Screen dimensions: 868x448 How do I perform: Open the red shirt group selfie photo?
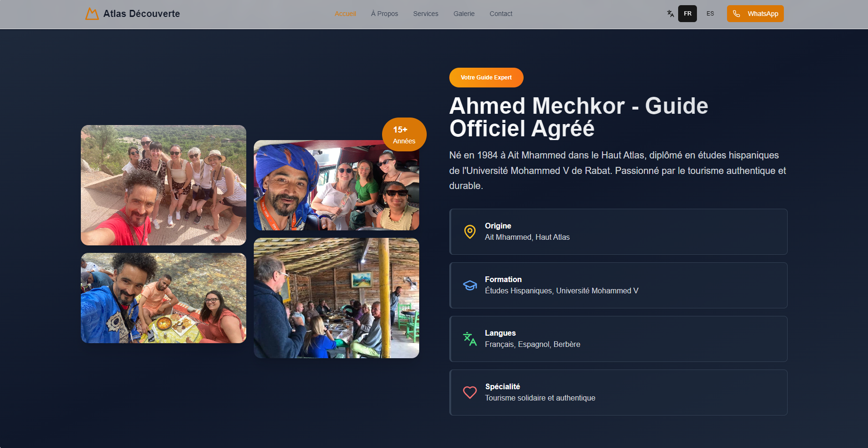(163, 185)
